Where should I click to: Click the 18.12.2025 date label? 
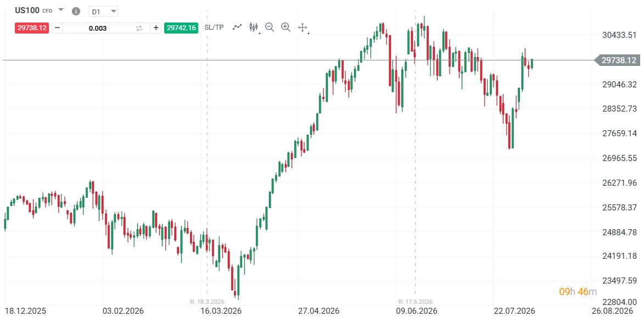pyautogui.click(x=25, y=311)
